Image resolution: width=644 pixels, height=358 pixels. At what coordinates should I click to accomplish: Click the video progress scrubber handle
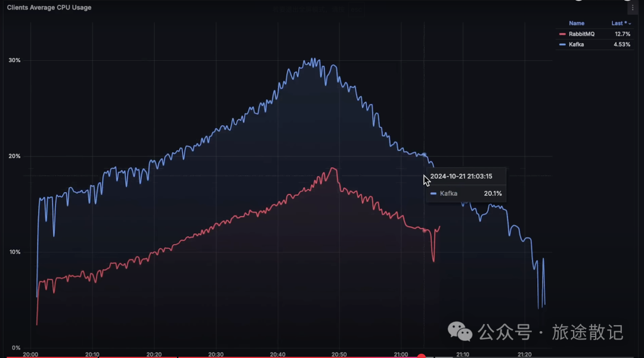(x=421, y=356)
